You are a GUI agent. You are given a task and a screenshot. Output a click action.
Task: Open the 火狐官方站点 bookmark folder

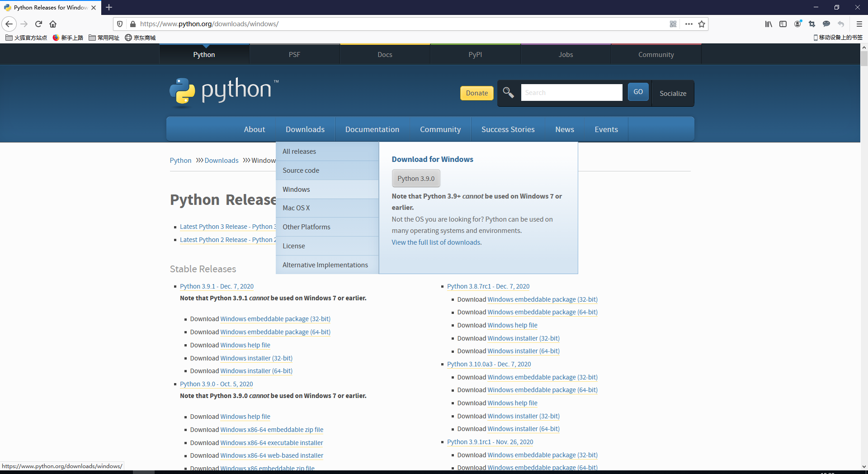[26, 38]
